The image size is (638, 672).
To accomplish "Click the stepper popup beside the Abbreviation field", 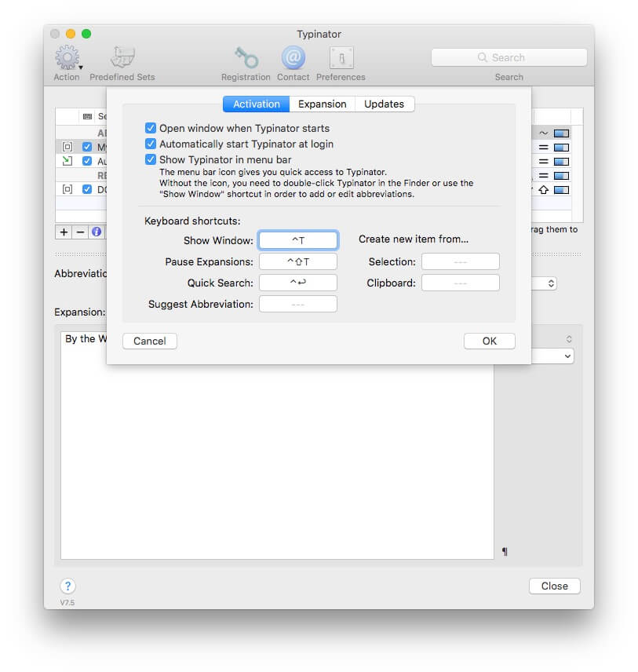I will click(x=551, y=283).
